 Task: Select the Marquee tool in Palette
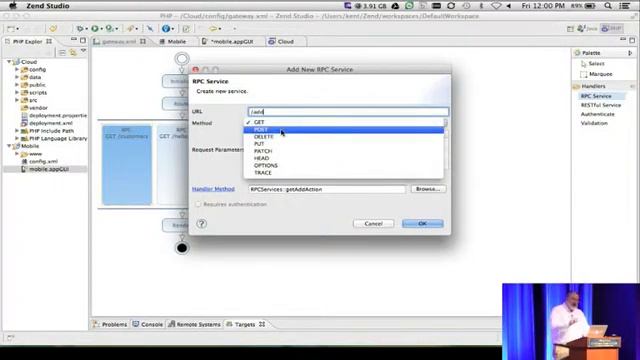[596, 74]
